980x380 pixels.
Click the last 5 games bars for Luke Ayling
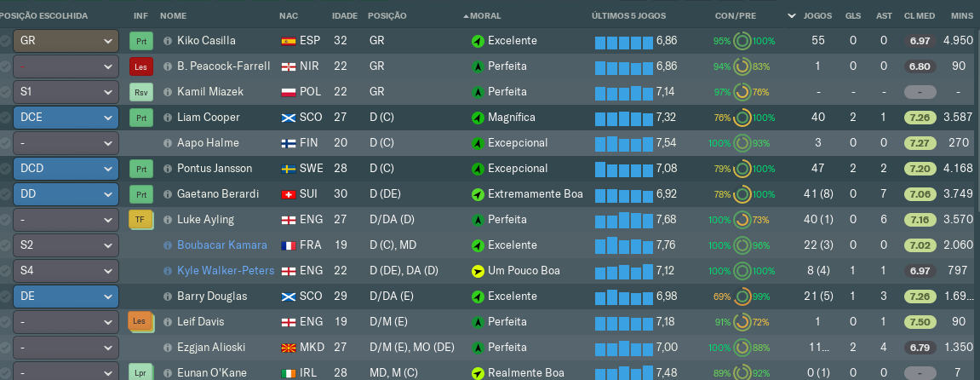coord(624,220)
